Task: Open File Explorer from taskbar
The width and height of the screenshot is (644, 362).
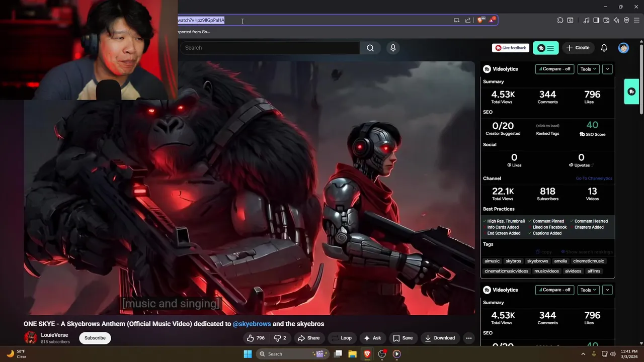Action: 352,354
